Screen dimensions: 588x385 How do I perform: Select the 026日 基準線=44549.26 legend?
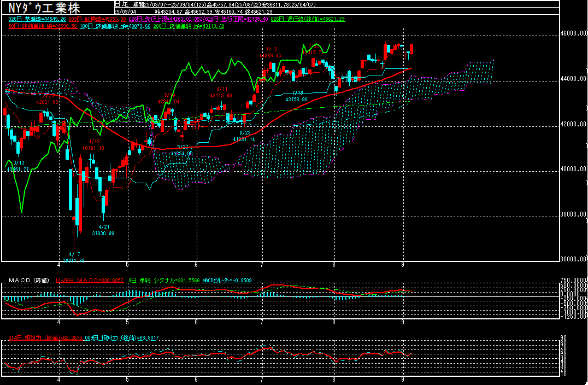click(x=37, y=19)
